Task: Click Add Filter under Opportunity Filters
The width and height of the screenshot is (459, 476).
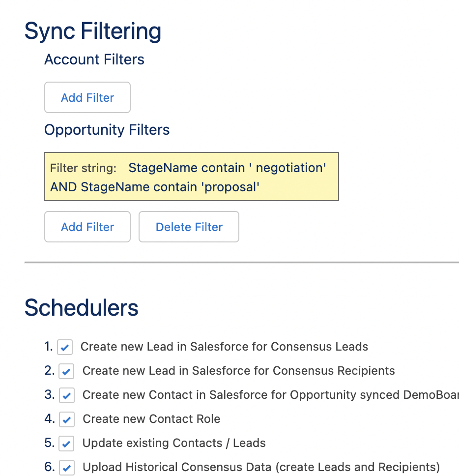Action: tap(87, 227)
